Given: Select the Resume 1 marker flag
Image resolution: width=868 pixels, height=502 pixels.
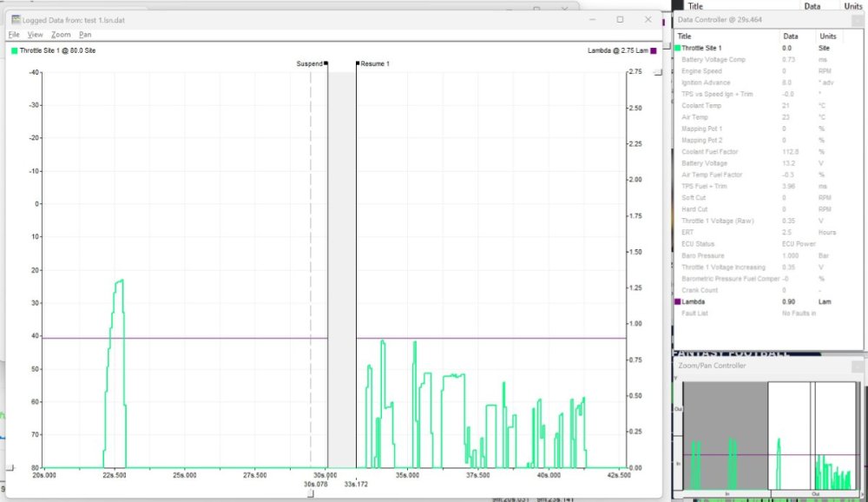Looking at the screenshot, I should coord(357,63).
